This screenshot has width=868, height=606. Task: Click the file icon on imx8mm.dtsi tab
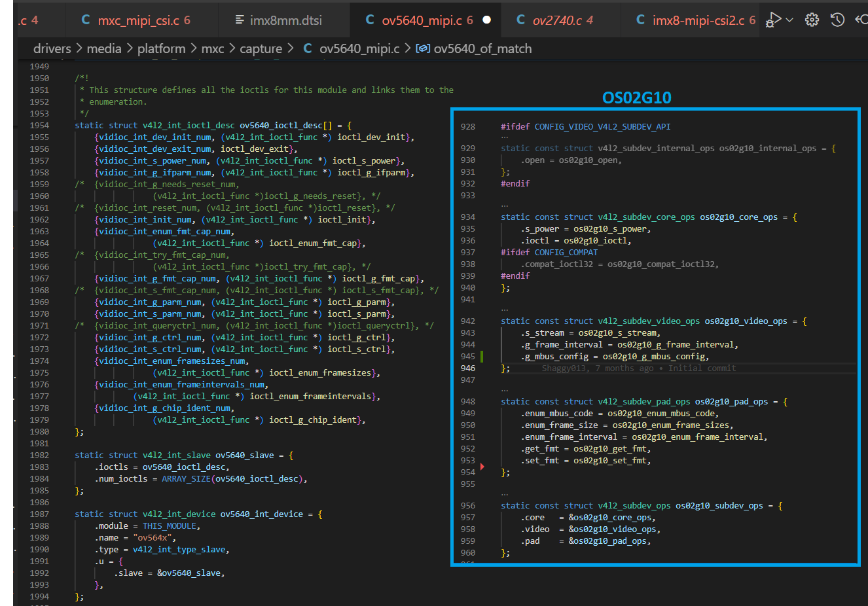pos(240,20)
